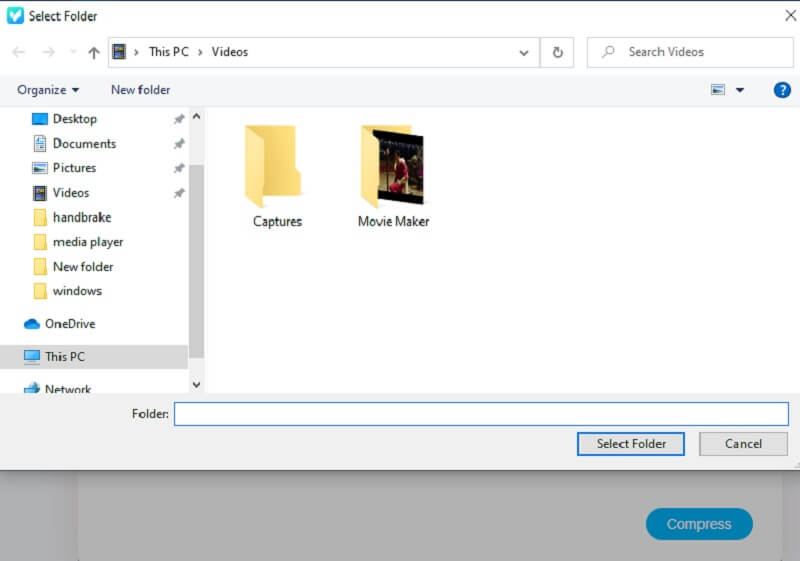Viewport: 800px width, 561px height.
Task: Click the Folder name text field
Action: click(x=480, y=414)
